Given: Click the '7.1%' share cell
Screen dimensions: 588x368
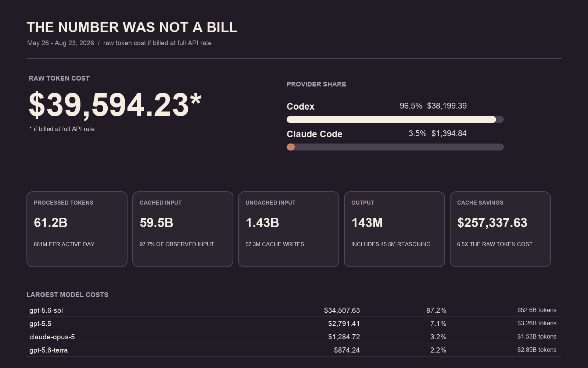Looking at the screenshot, I should tap(438, 324).
